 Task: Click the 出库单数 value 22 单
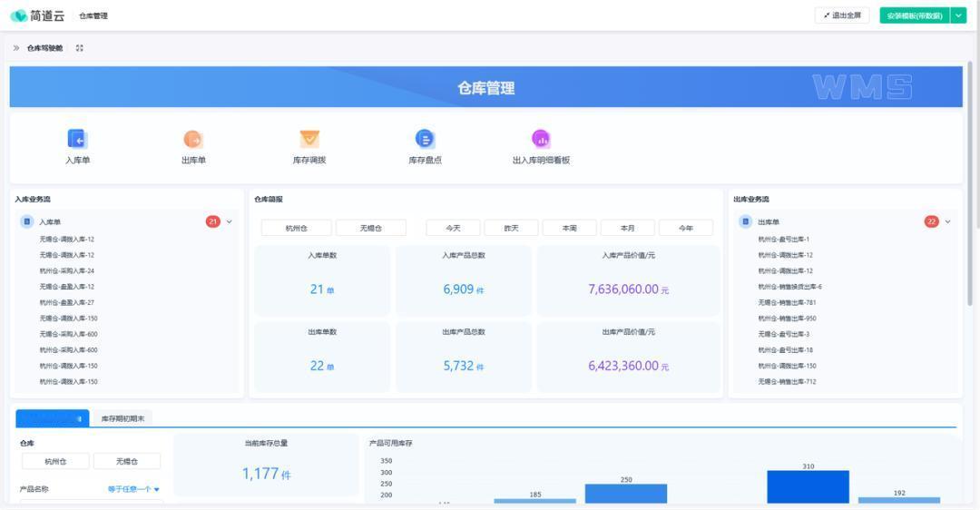pos(322,367)
